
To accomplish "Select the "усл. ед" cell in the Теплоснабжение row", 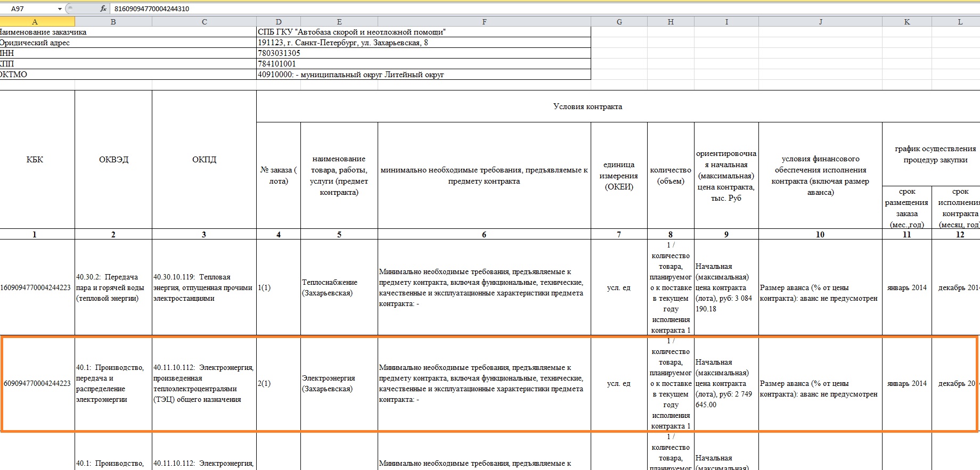I will pos(619,287).
